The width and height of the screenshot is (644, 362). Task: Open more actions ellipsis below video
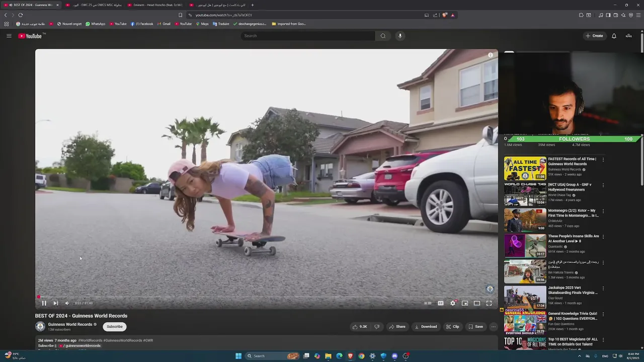[494, 327]
